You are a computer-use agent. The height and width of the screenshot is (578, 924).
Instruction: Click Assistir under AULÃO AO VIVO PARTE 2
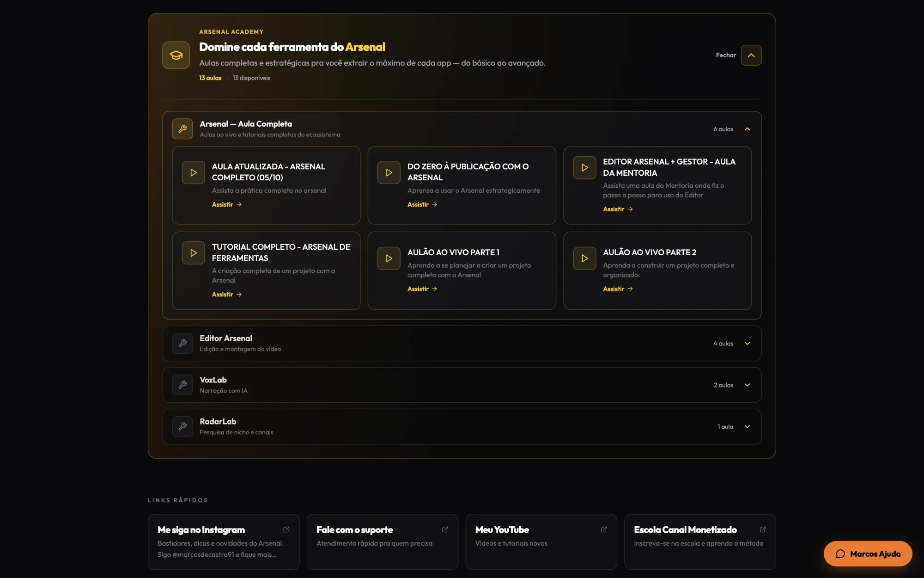click(x=618, y=289)
